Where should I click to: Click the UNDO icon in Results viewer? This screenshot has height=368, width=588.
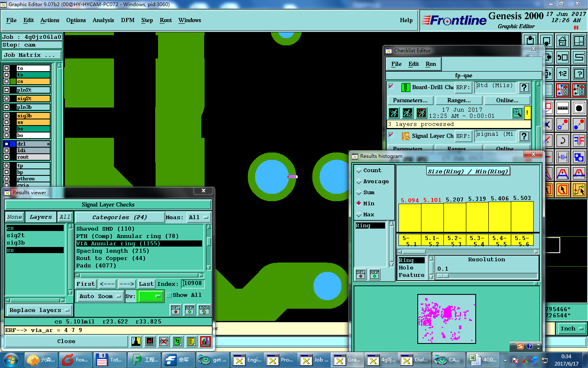pyautogui.click(x=204, y=310)
